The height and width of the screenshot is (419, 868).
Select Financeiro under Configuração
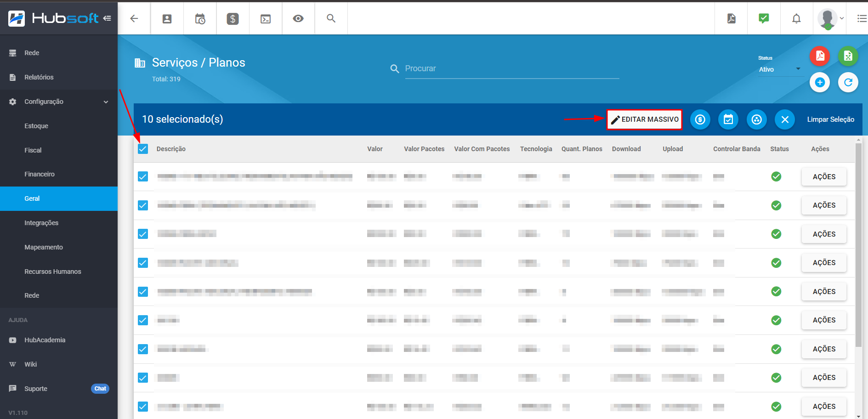click(59, 174)
